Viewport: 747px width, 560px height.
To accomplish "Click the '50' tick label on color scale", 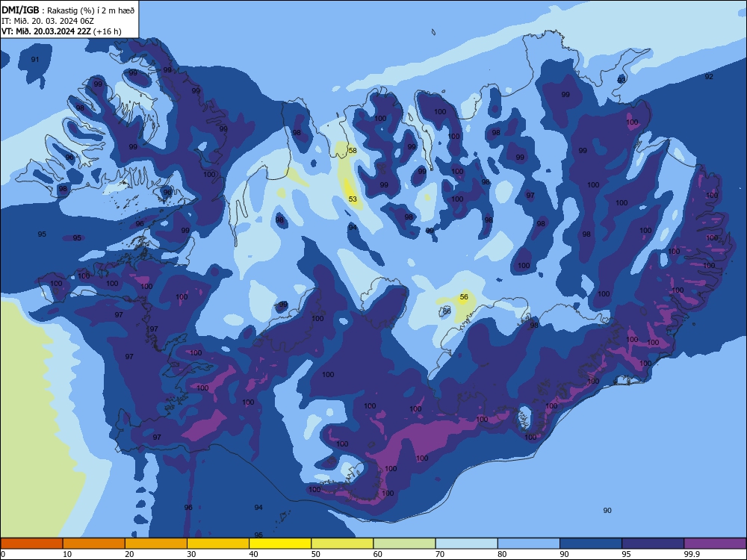I will point(315,554).
